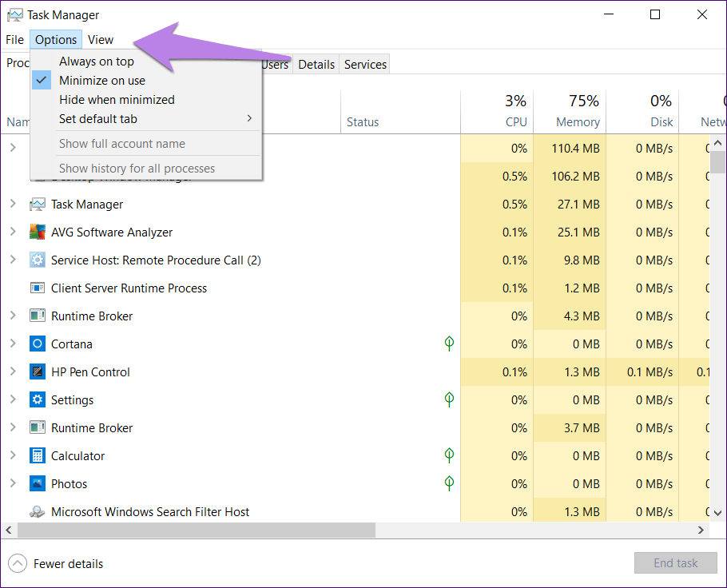
Task: Click the Cortana app icon
Action: [37, 344]
